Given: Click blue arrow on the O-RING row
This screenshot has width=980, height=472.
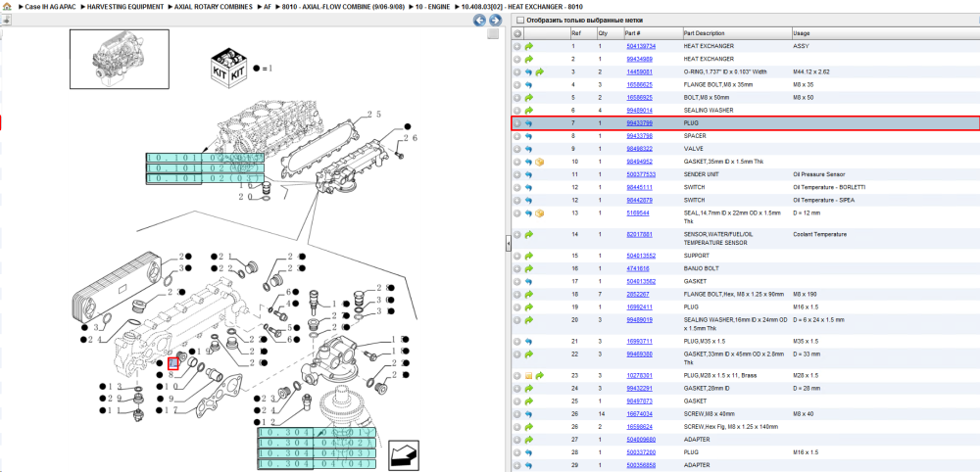Looking at the screenshot, I should point(529,71).
